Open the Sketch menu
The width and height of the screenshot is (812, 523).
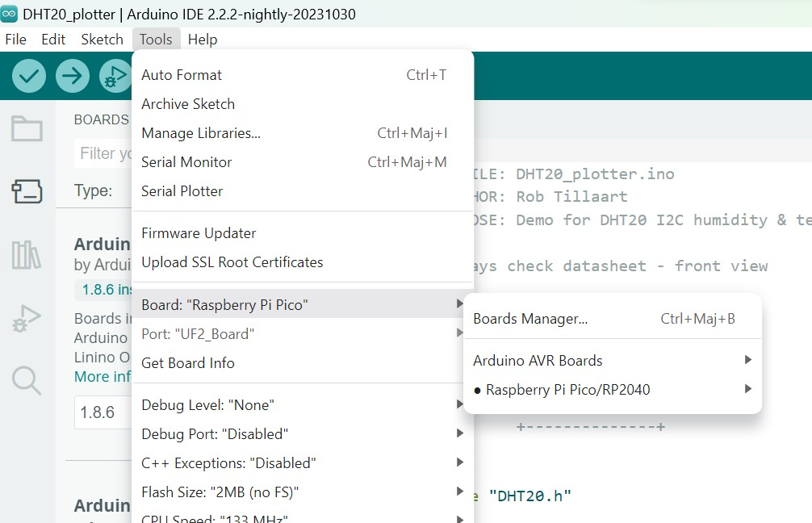102,40
